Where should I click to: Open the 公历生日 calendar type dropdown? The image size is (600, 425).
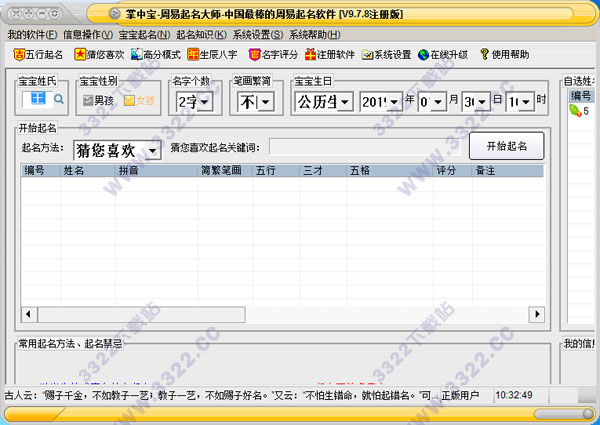[345, 102]
